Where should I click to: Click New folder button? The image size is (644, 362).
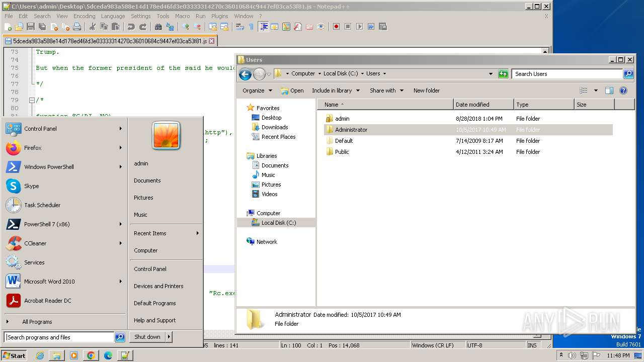coord(427,90)
